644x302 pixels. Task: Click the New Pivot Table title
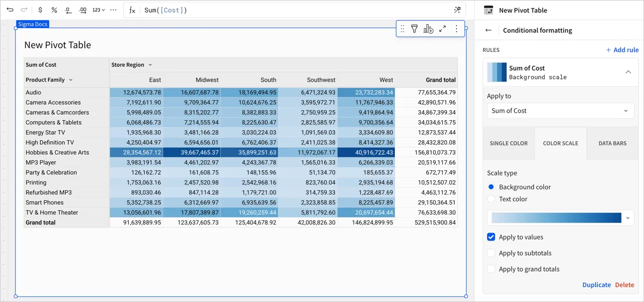[58, 45]
